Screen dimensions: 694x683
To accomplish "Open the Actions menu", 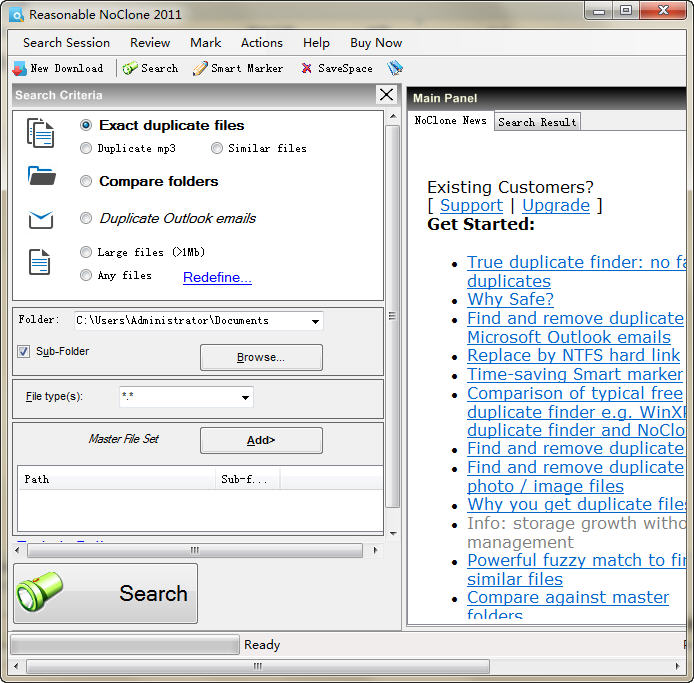I will tap(262, 43).
